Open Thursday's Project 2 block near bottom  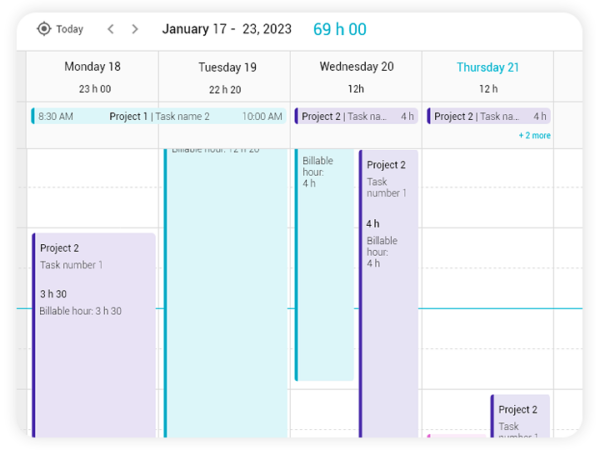click(x=520, y=416)
